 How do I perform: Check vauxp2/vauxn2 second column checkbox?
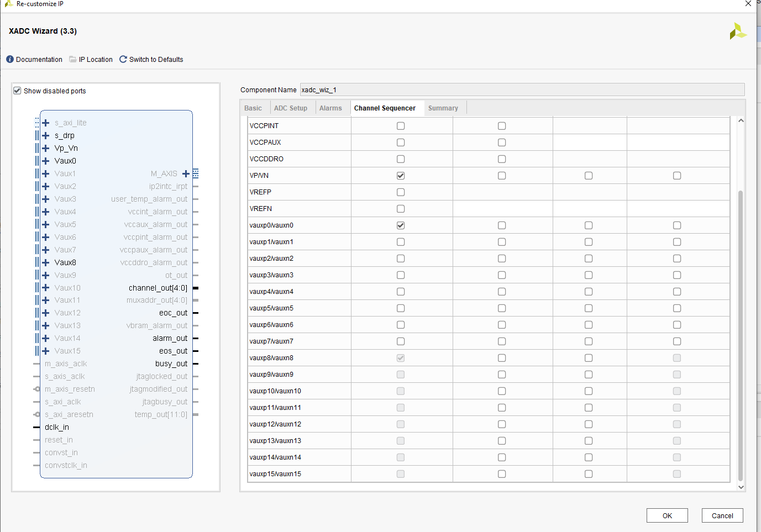tap(502, 259)
